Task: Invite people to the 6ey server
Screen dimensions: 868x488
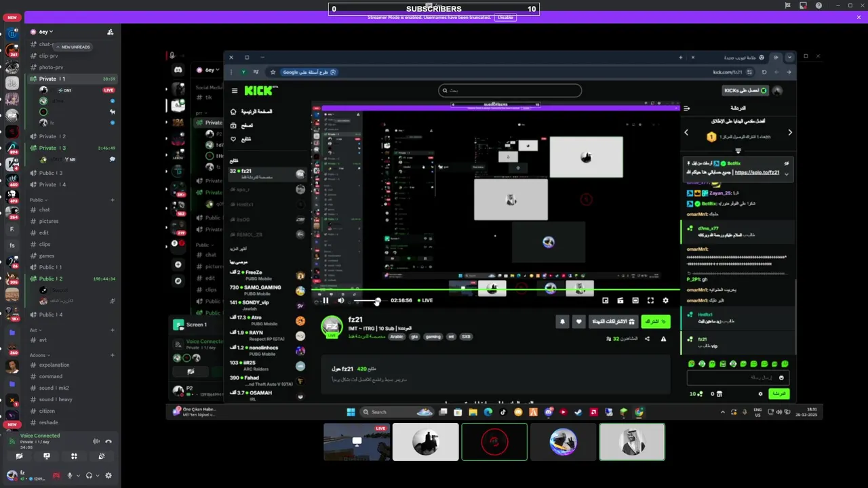Action: click(x=110, y=32)
